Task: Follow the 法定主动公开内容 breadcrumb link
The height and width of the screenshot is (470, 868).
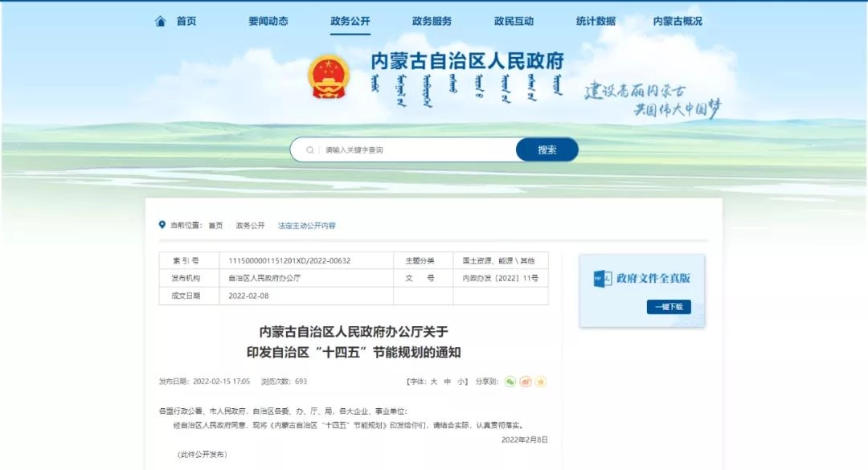Action: 307,226
